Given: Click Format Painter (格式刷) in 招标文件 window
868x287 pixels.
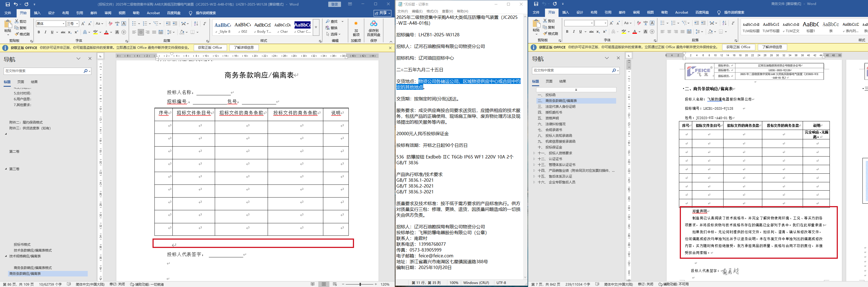Looking at the screenshot, I should (22, 34).
